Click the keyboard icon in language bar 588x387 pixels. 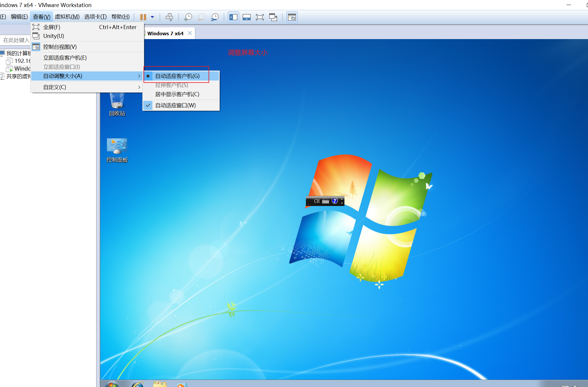coord(326,201)
